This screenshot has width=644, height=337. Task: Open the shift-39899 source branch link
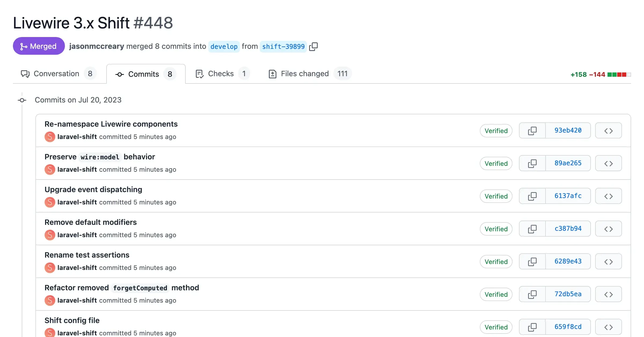click(x=283, y=46)
